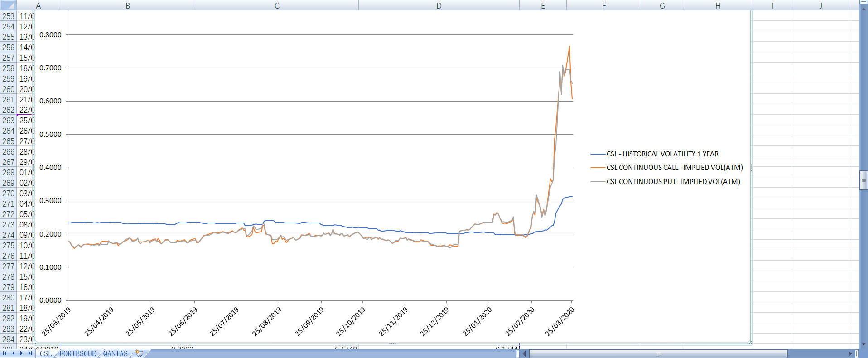This screenshot has height=358, width=868.
Task: Click the blue legend line marker
Action: pos(598,155)
